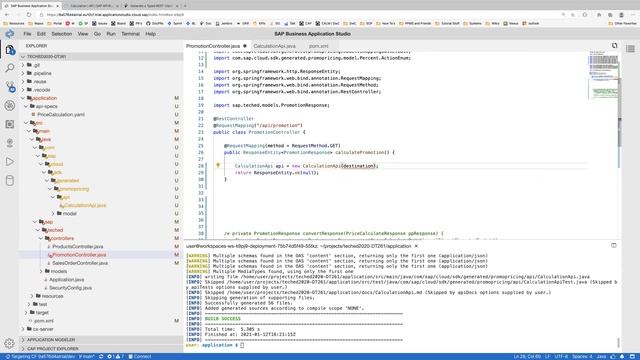Click the browser reload button
Viewport: 640px width, 360px height.
click(x=29, y=15)
